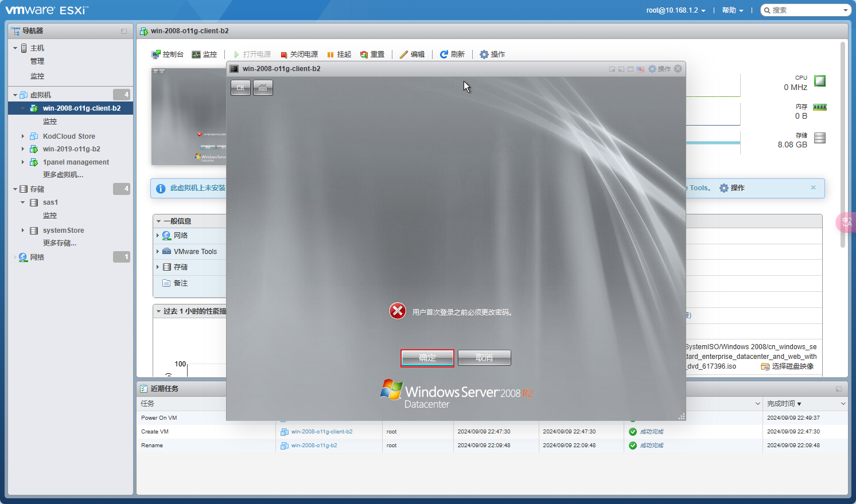The height and width of the screenshot is (504, 856).
Task: Expand the KodCloud Store VM node
Action: pos(23,136)
